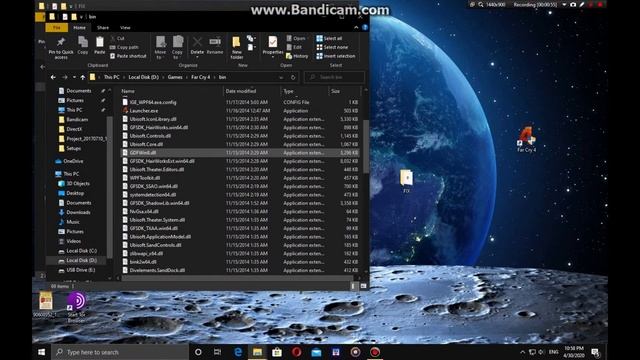Click the Paste icon in ribbon

(100, 45)
